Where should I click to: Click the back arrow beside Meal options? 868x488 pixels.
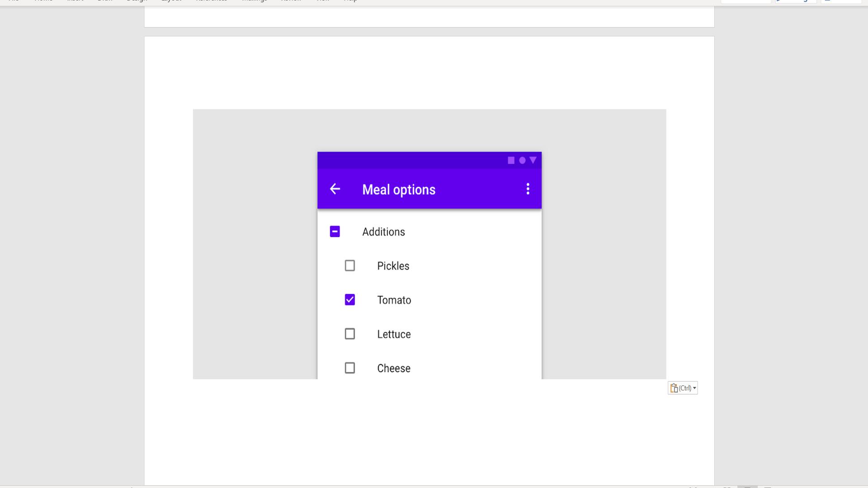click(x=335, y=189)
